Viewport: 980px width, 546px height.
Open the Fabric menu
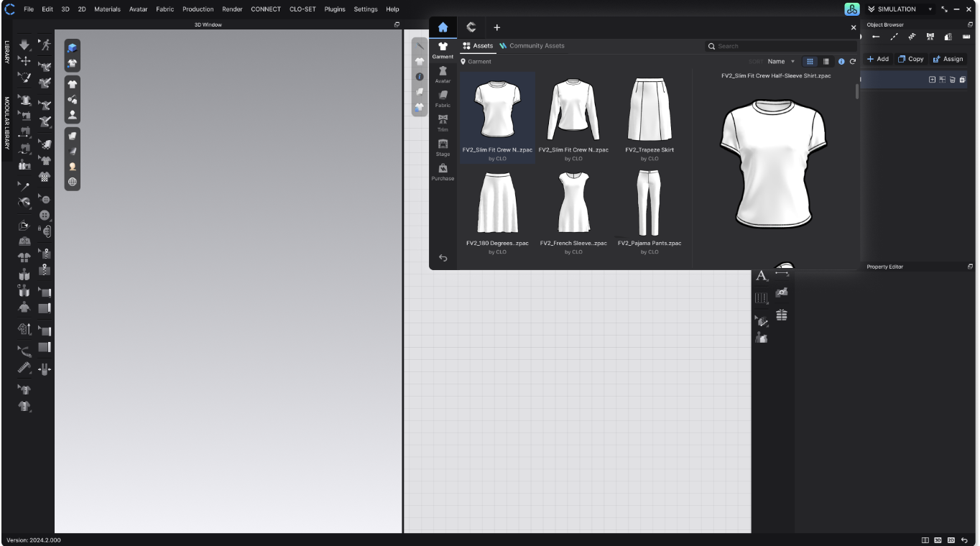(165, 9)
